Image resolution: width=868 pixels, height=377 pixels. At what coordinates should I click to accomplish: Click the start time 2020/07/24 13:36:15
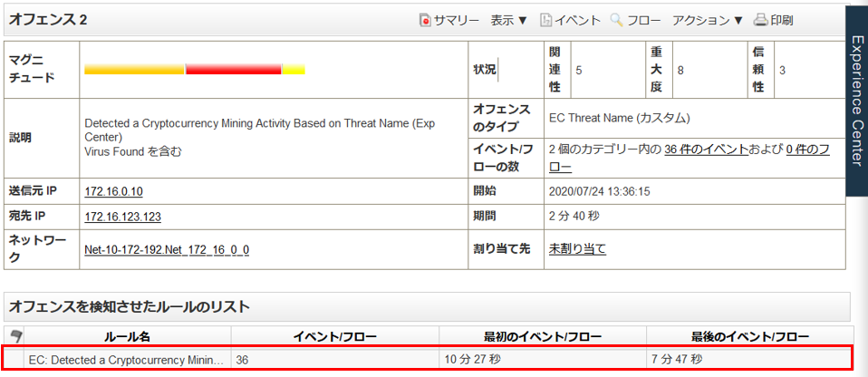coord(600,191)
